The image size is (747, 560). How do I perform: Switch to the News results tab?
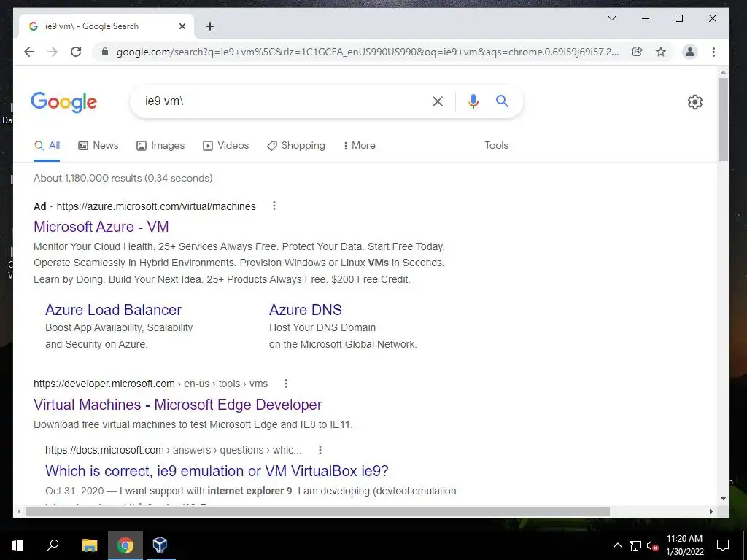pyautogui.click(x=98, y=145)
